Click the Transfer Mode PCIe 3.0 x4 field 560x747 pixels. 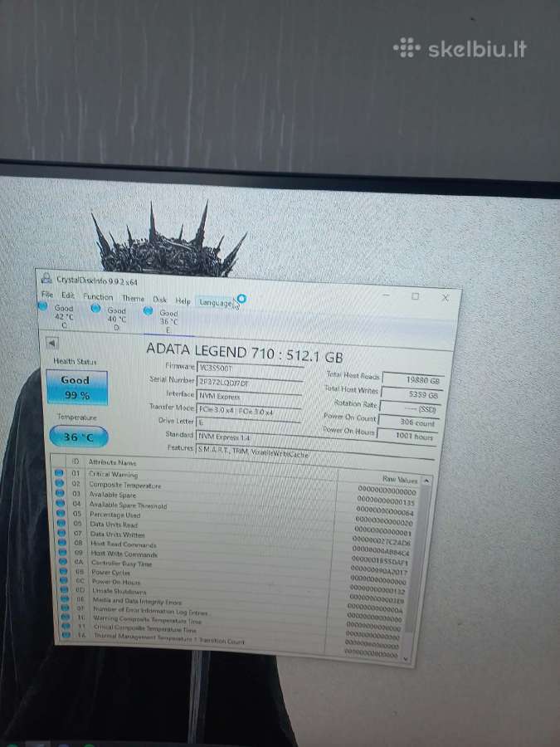click(x=248, y=410)
